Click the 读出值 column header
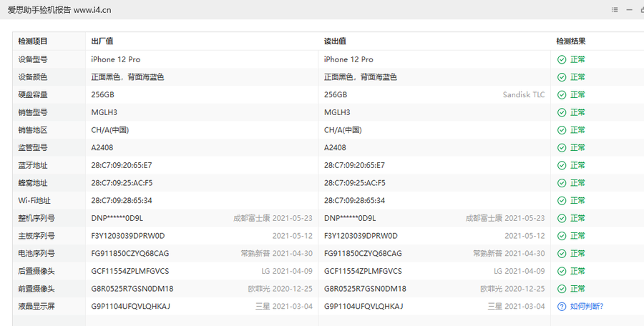644x326 pixels. (x=335, y=41)
